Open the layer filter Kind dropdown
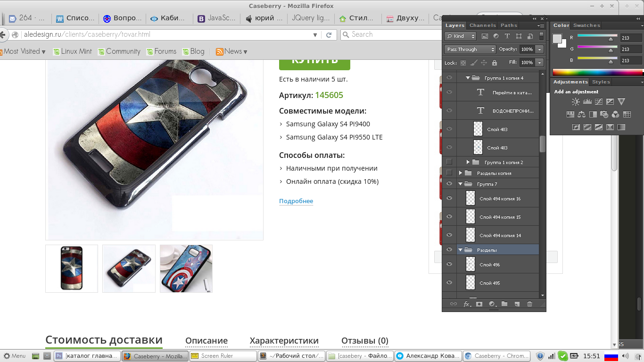This screenshot has height=362, width=644. (460, 36)
